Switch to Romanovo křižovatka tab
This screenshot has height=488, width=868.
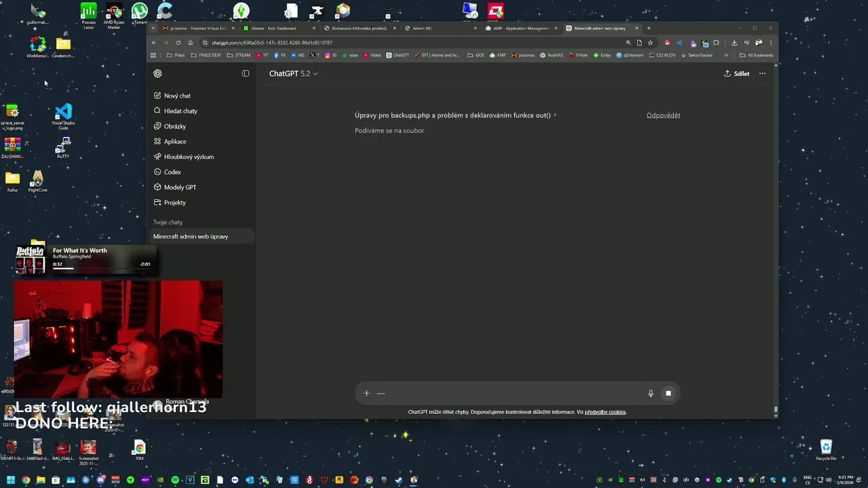coord(359,28)
